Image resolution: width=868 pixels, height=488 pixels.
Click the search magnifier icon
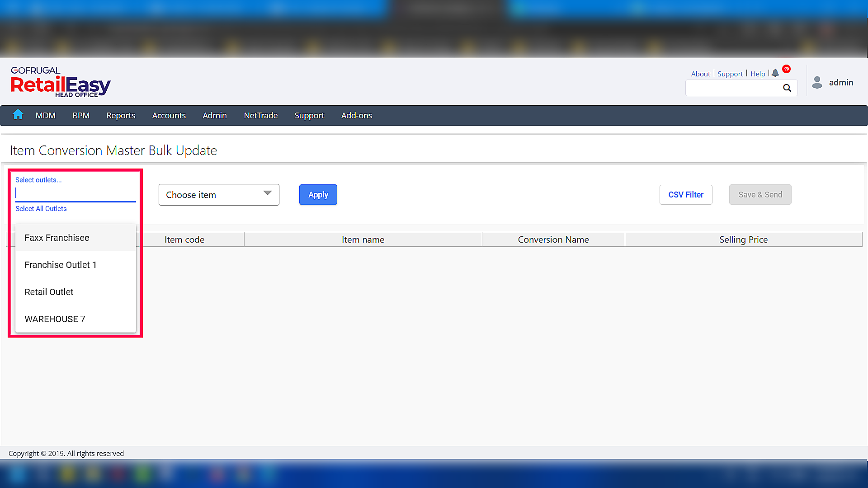point(787,88)
